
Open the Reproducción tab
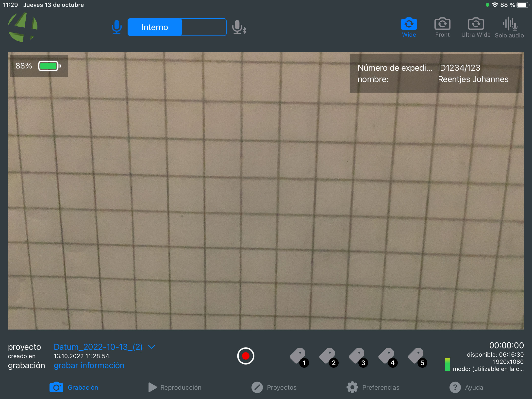175,387
